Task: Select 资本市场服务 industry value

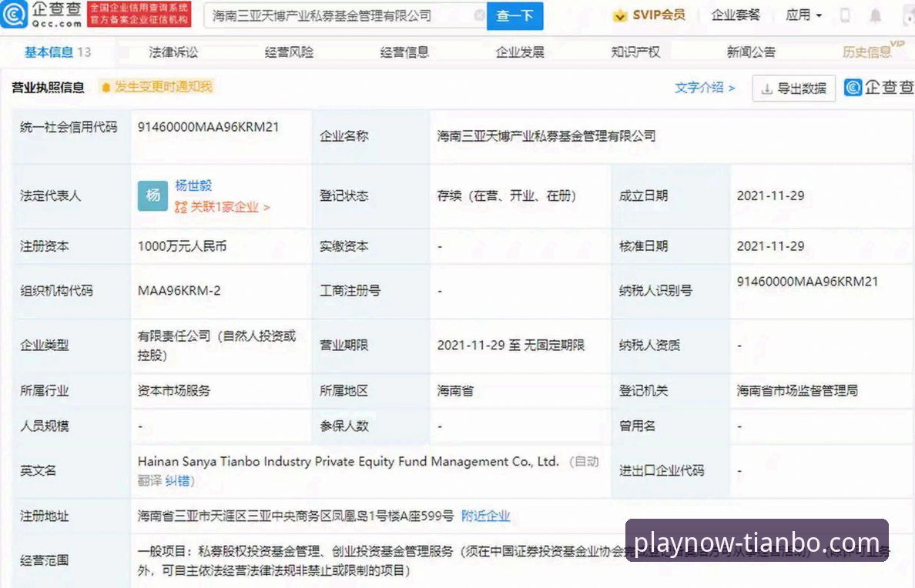Action: [x=174, y=391]
